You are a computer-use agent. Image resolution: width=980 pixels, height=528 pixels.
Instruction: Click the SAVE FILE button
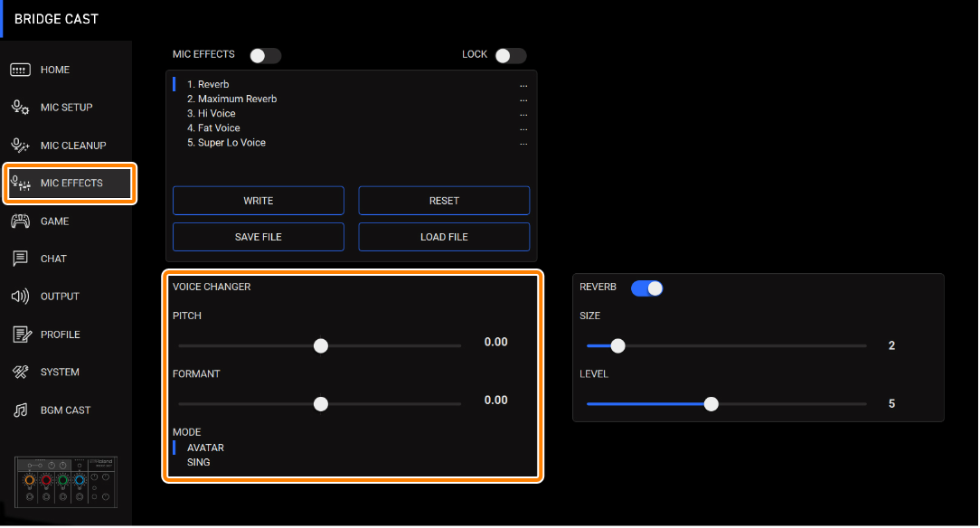pos(259,237)
